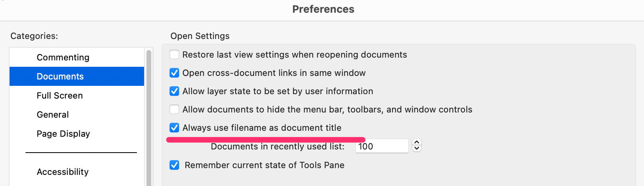This screenshot has width=644, height=186.
Task: Open the Full Screen category
Action: coord(60,95)
